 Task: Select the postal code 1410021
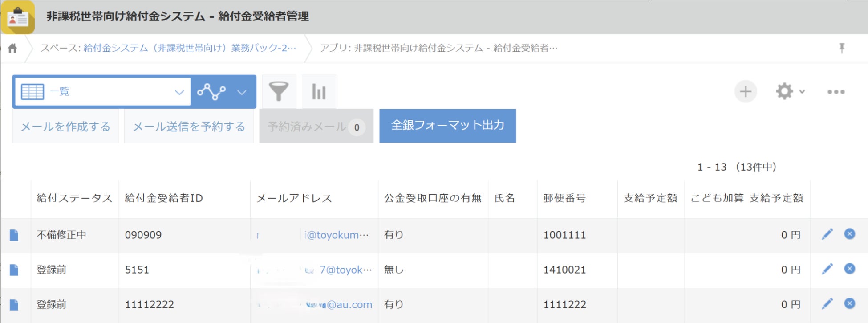(564, 270)
